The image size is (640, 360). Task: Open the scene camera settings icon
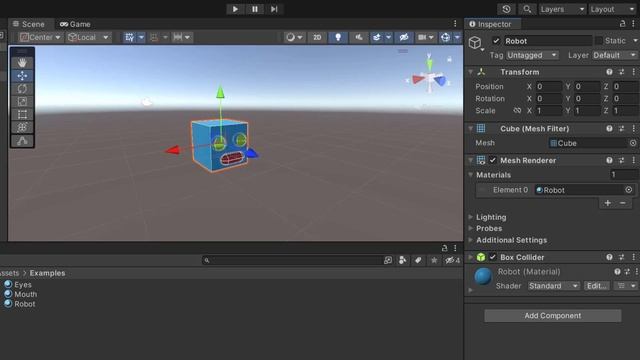coord(422,37)
